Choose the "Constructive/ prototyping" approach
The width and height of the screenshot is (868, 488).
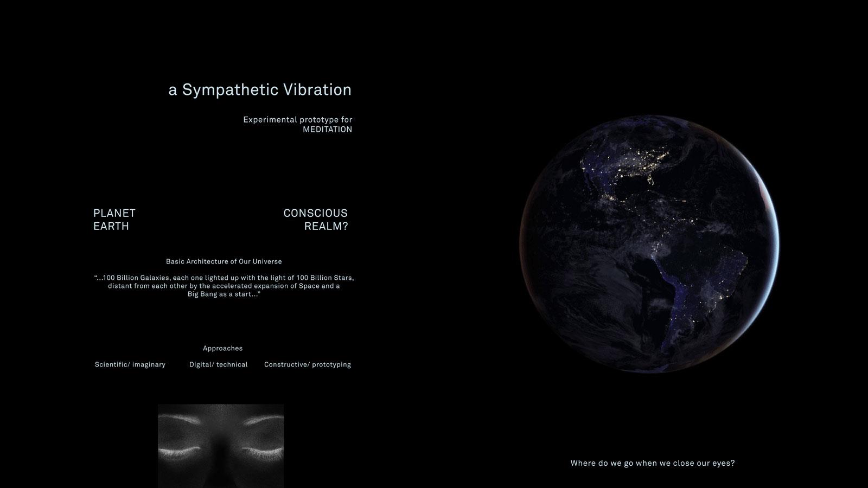(x=307, y=364)
